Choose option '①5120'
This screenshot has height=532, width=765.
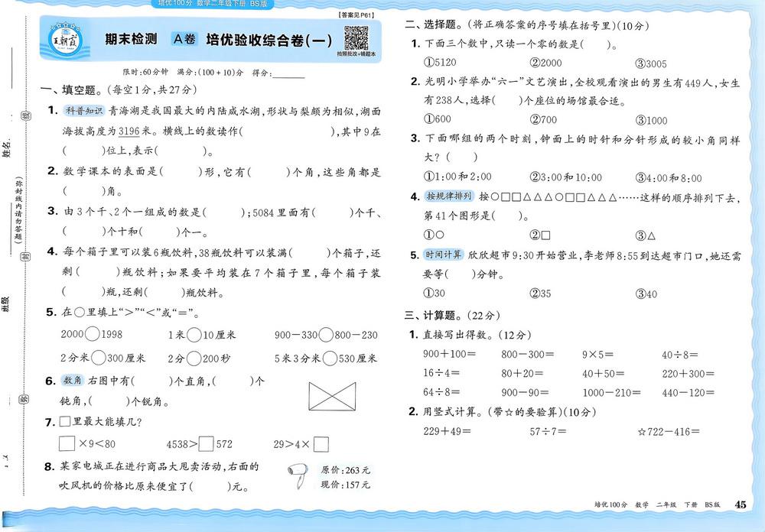coord(440,63)
